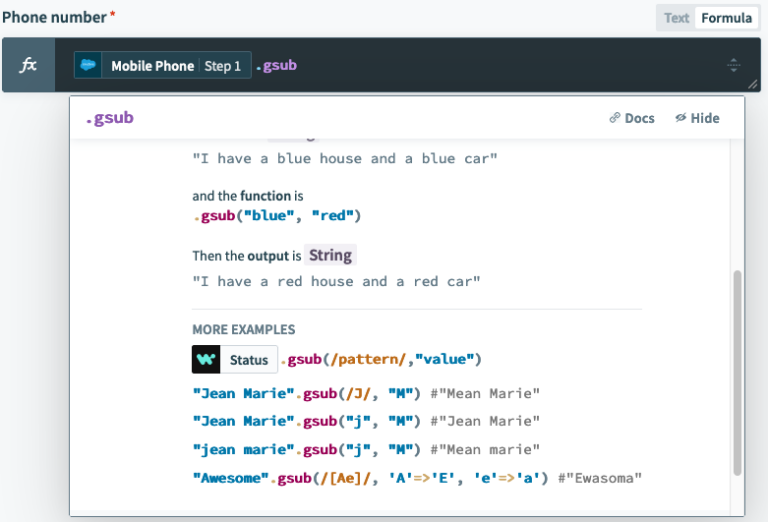This screenshot has height=522, width=768.
Task: Switch the field to Text mode
Action: point(677,17)
